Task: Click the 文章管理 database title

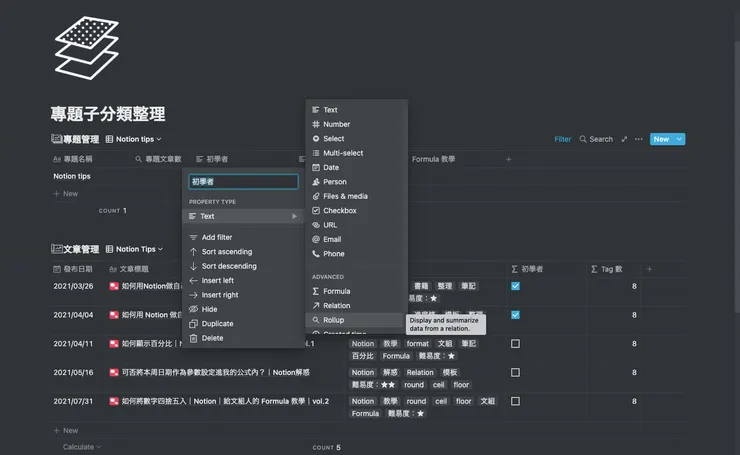Action: pos(81,249)
